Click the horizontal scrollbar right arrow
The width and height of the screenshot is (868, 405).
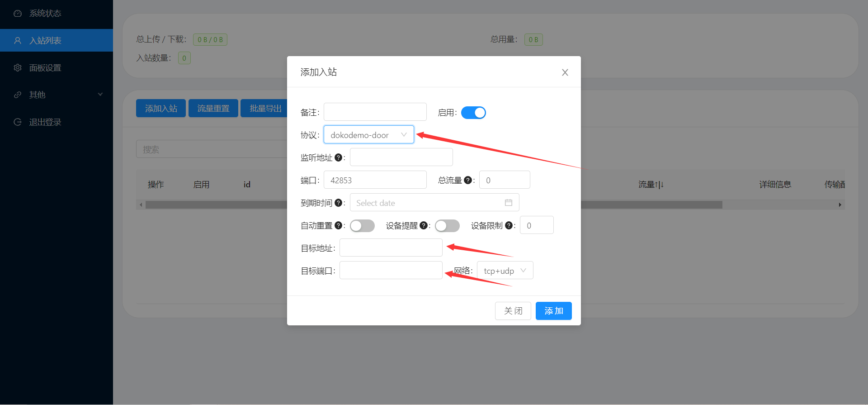point(840,205)
